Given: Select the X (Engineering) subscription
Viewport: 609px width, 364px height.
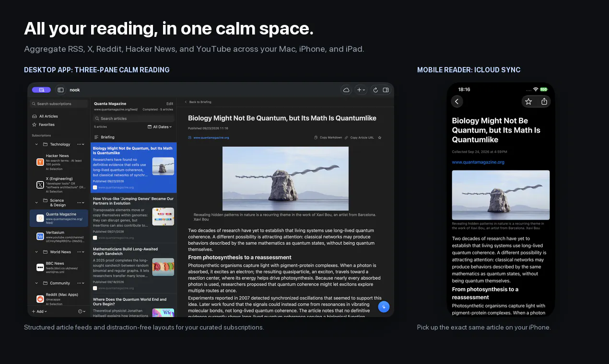Looking at the screenshot, I should [59, 184].
